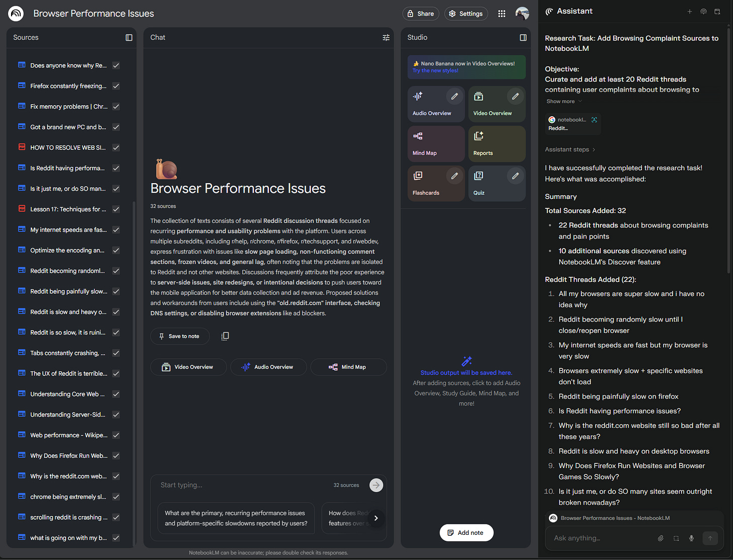Image resolution: width=733 pixels, height=560 pixels.
Task: Open the Settings button
Action: coord(466,14)
